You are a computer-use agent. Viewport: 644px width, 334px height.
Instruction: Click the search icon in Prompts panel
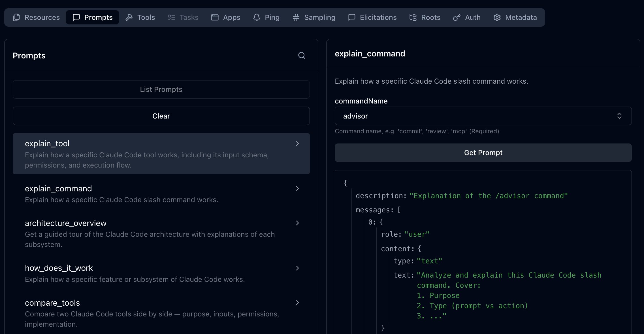point(302,56)
